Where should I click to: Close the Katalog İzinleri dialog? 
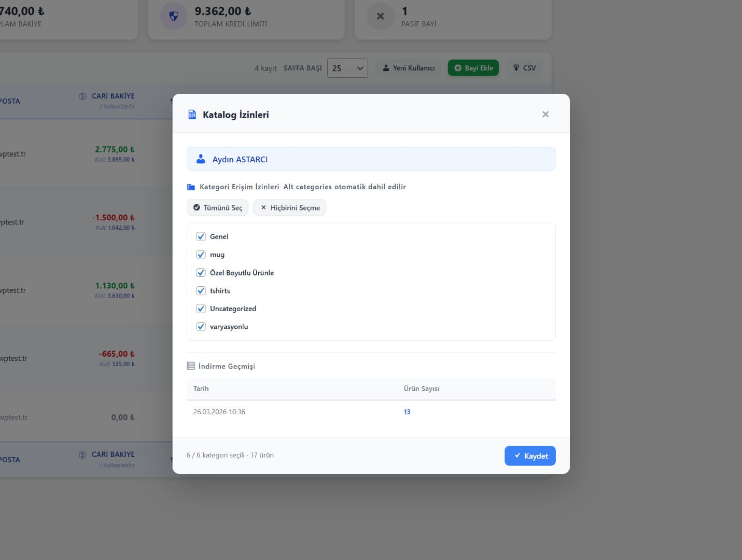(545, 114)
